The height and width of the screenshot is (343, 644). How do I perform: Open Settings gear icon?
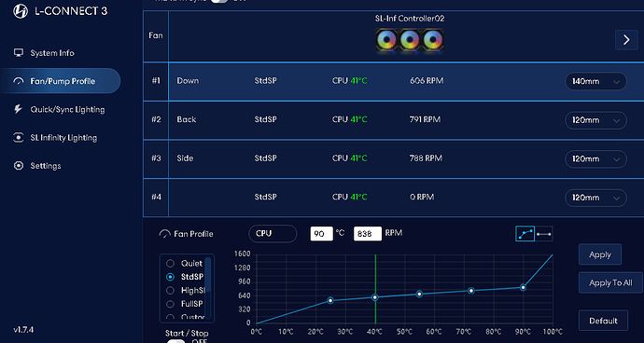[19, 166]
